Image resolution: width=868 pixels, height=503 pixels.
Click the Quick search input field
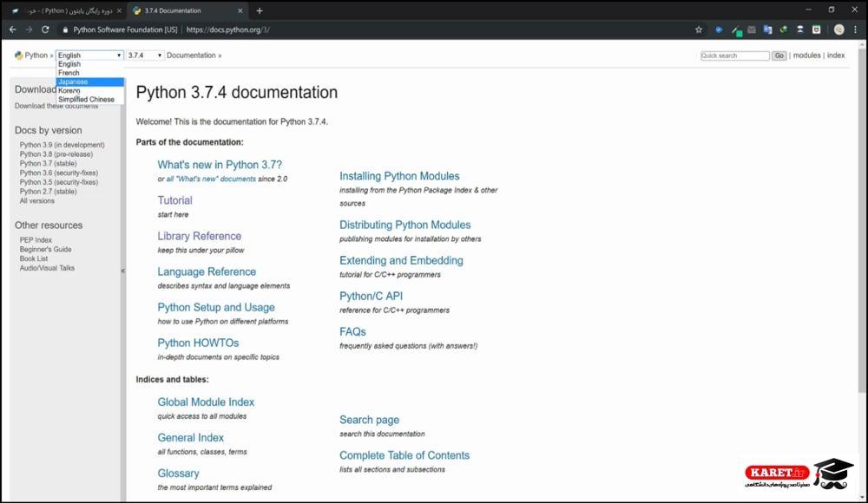pos(734,56)
